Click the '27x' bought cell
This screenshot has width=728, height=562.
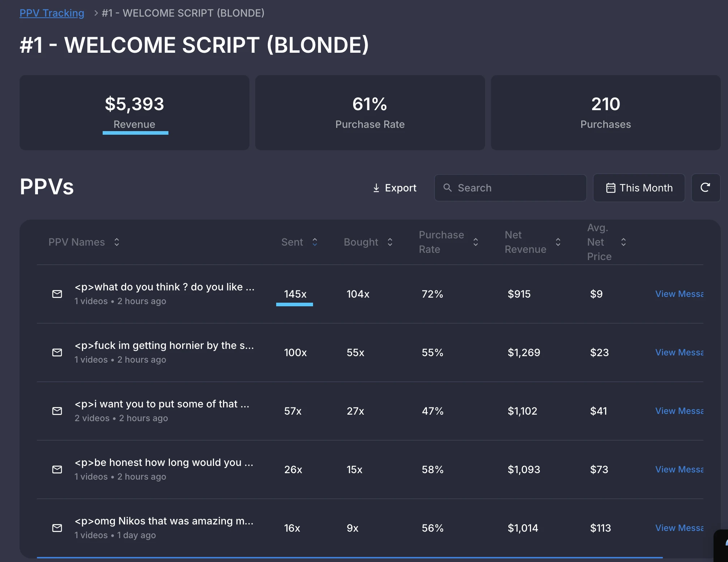click(x=355, y=411)
